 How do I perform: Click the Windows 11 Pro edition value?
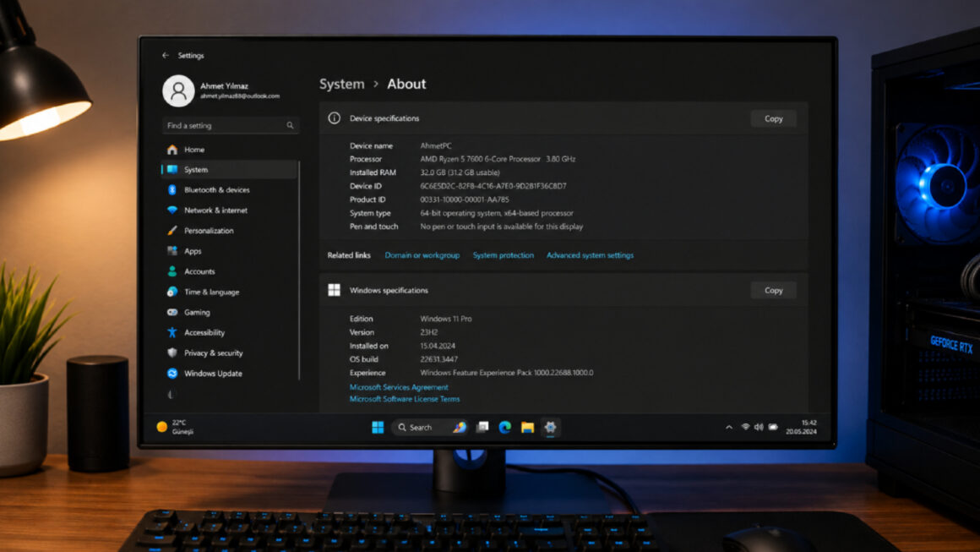tap(445, 319)
